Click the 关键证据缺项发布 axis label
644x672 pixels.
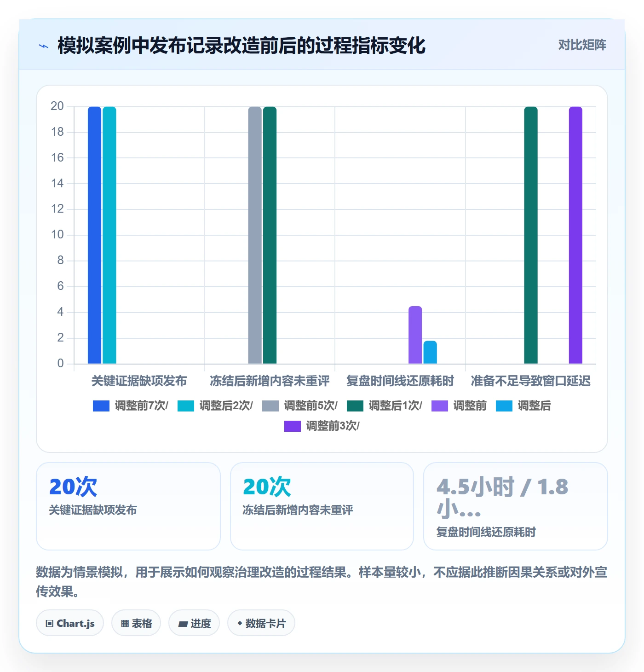point(139,381)
